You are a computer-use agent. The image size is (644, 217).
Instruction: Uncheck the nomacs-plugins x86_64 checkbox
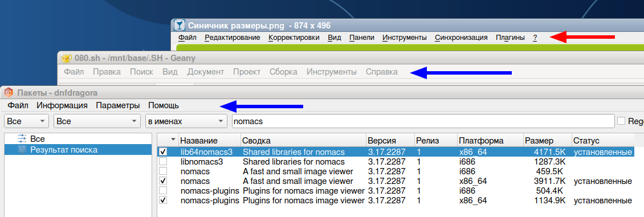(163, 200)
